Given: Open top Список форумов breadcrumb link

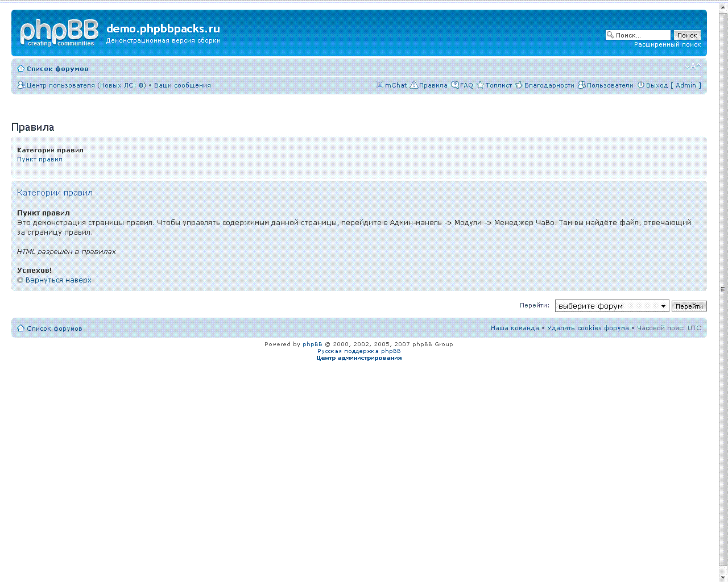Looking at the screenshot, I should (x=57, y=69).
